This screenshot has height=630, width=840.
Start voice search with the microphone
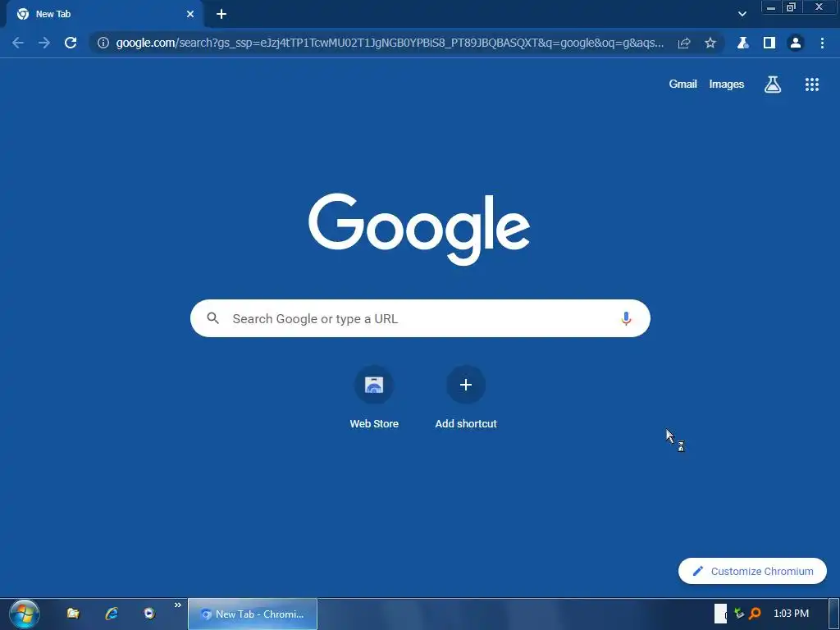click(x=626, y=318)
